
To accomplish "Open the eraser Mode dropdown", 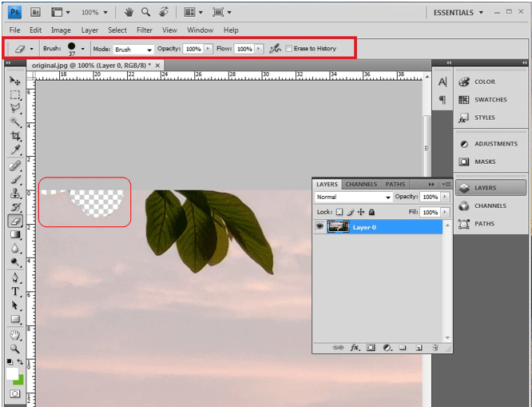I will (133, 50).
